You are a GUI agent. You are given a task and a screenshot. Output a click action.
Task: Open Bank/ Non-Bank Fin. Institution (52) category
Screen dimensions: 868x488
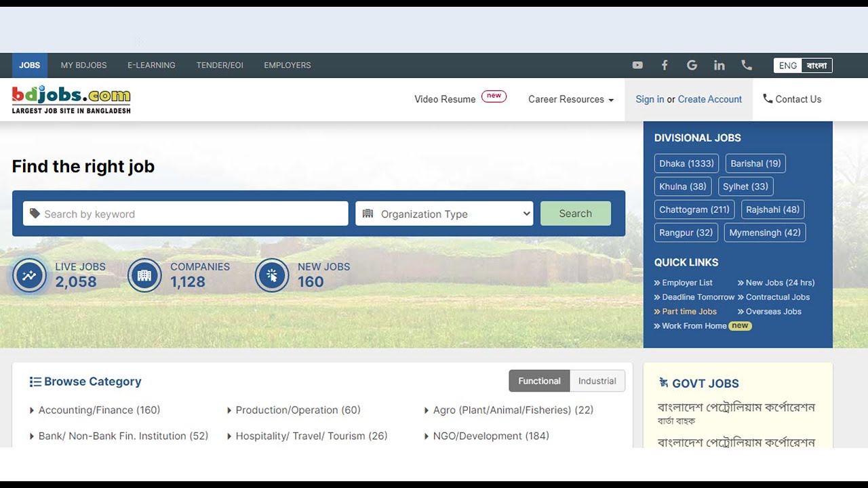pyautogui.click(x=123, y=436)
